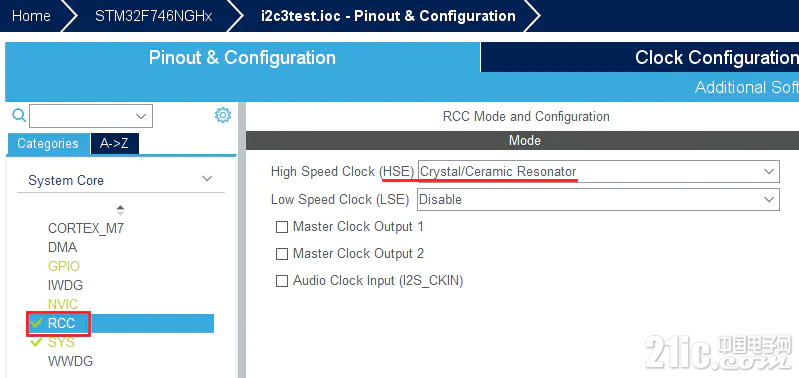This screenshot has height=378, width=799.
Task: Enable Master Clock Output 1 checkbox
Action: coord(282,227)
